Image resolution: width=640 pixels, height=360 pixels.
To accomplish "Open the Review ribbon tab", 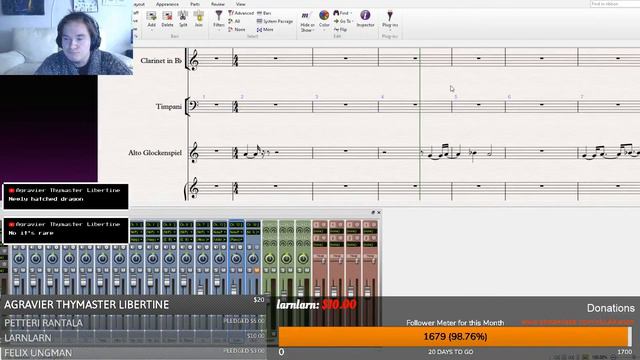I will pyautogui.click(x=218, y=4).
